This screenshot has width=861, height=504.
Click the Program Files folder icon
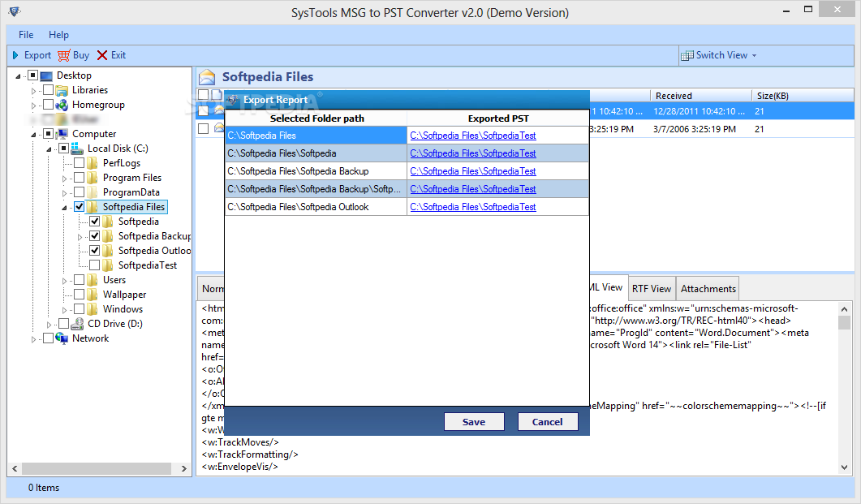click(93, 178)
